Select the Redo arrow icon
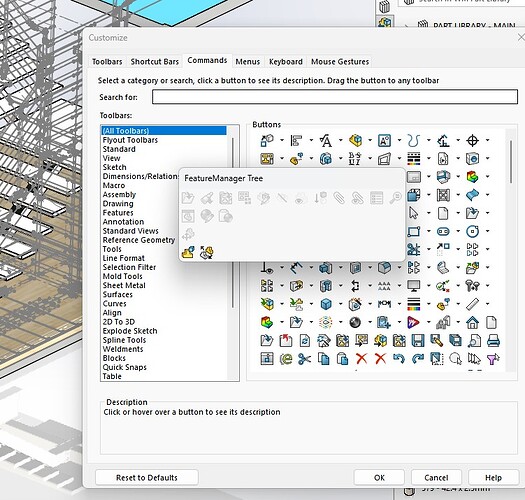Image resolution: width=525 pixels, height=500 pixels. pyautogui.click(x=418, y=359)
